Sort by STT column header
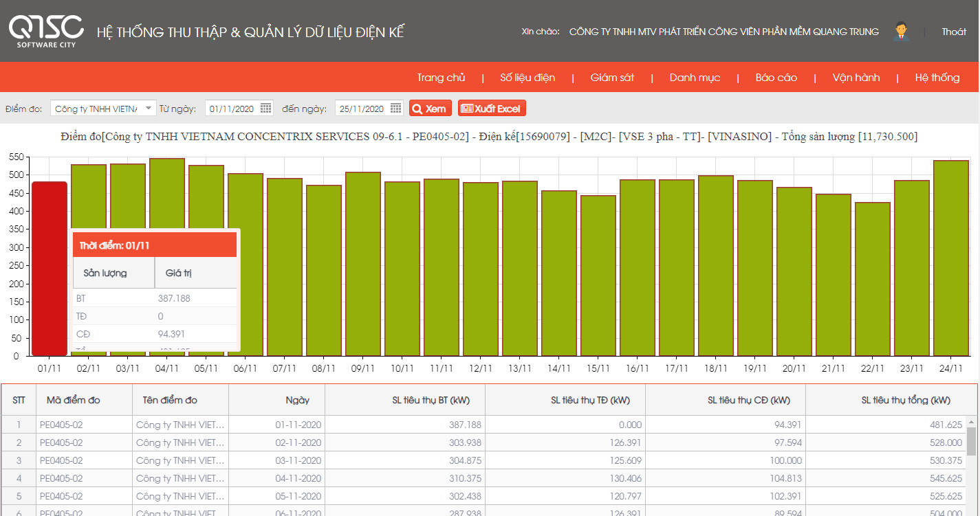Viewport: 980px width, 516px height. [19, 400]
